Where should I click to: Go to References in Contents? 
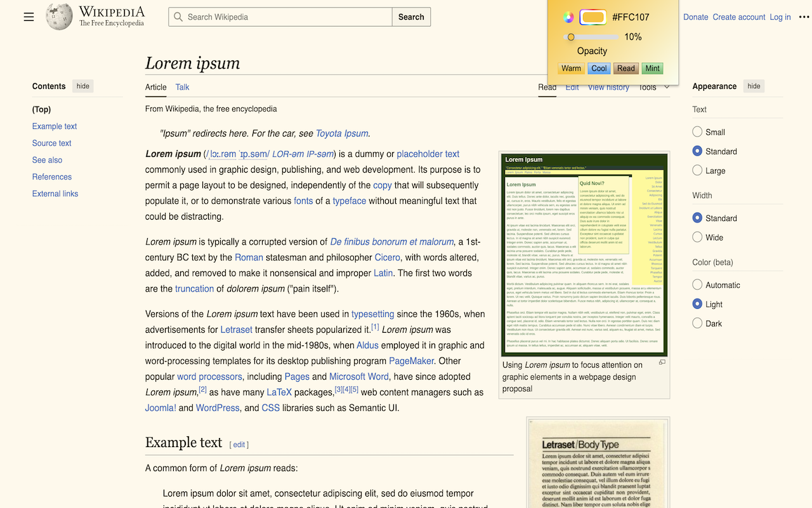pos(52,177)
